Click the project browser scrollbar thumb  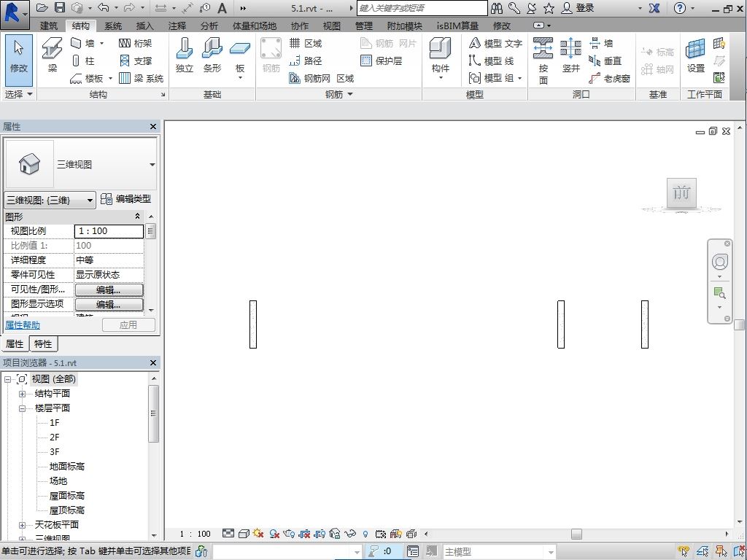point(153,413)
